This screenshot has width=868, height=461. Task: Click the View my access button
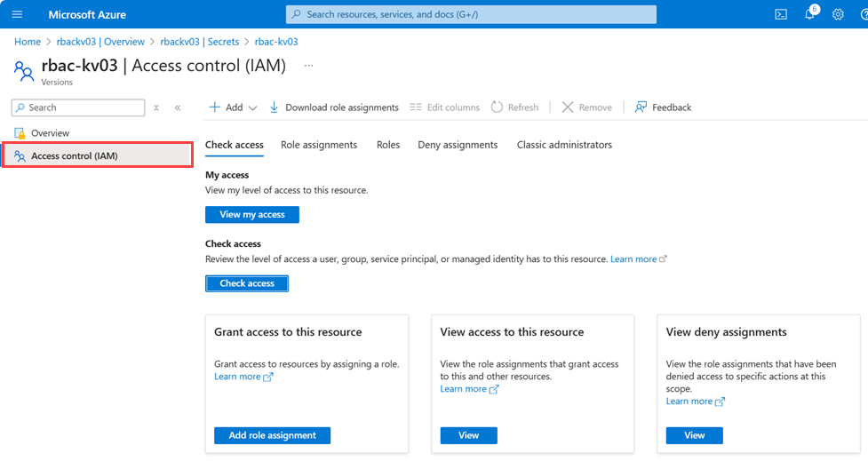[x=252, y=215]
